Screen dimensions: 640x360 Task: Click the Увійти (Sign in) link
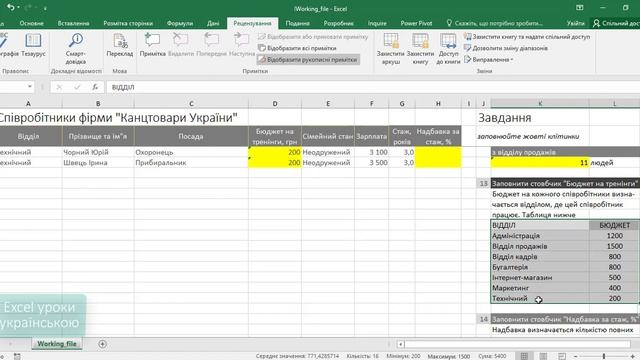[575, 23]
